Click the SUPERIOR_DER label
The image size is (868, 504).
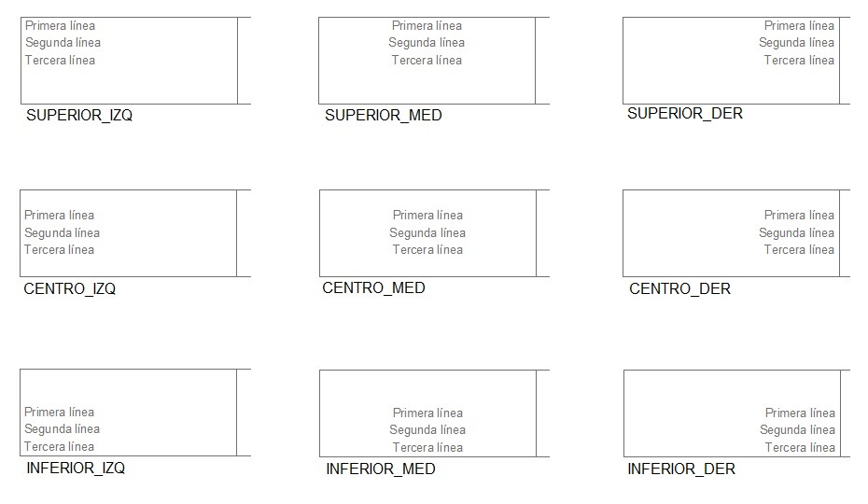tap(685, 114)
